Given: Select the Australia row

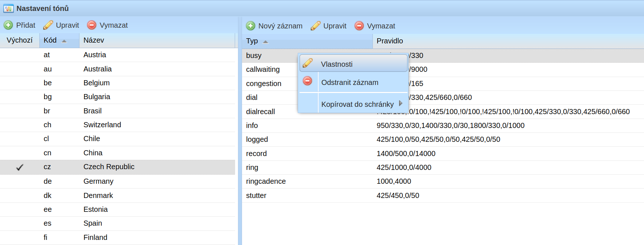Looking at the screenshot, I should (117, 69).
